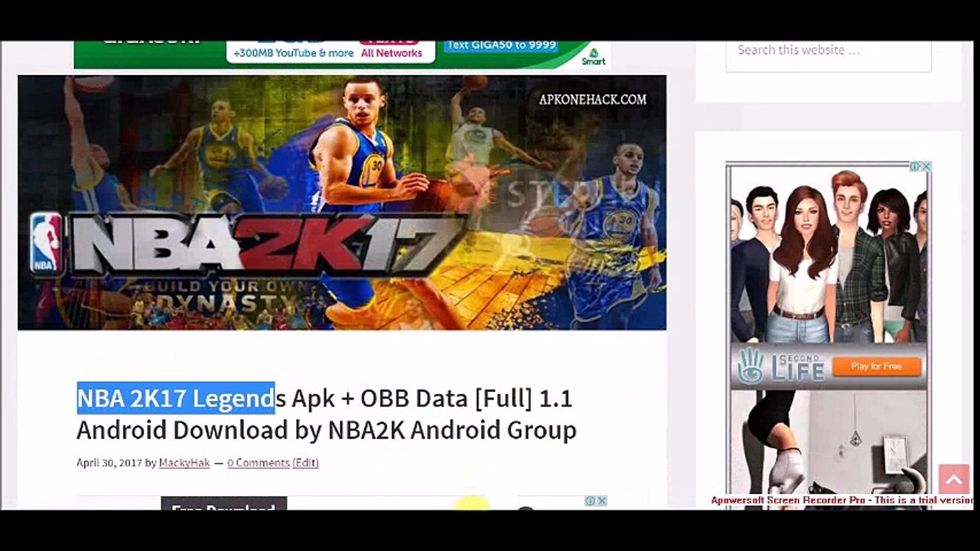Click the Free Download ad button
This screenshot has height=551, width=980.
coord(223,504)
